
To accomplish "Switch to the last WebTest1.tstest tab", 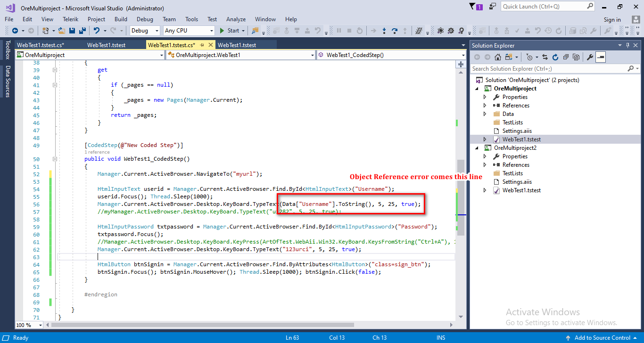I will [237, 45].
